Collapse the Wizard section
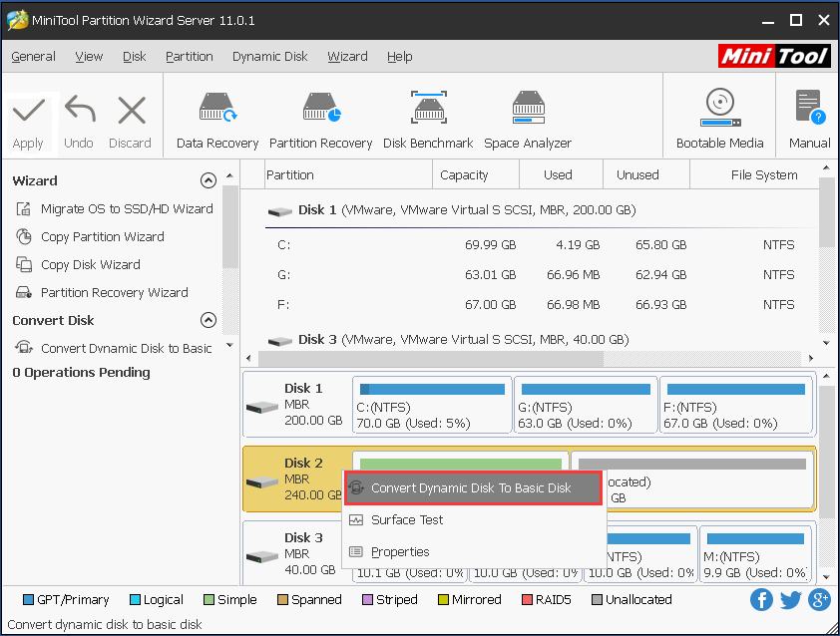This screenshot has height=636, width=840. (x=209, y=180)
